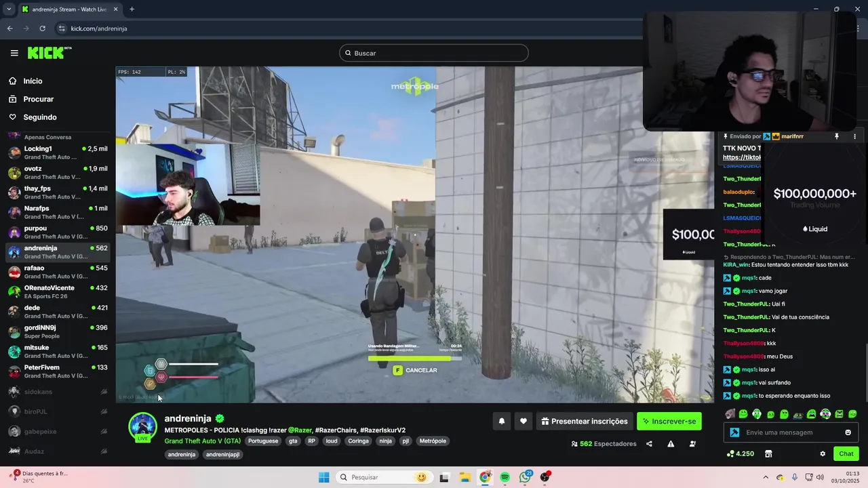Click andreninja's LIVE profile avatar
The height and width of the screenshot is (488, 868).
point(143,427)
